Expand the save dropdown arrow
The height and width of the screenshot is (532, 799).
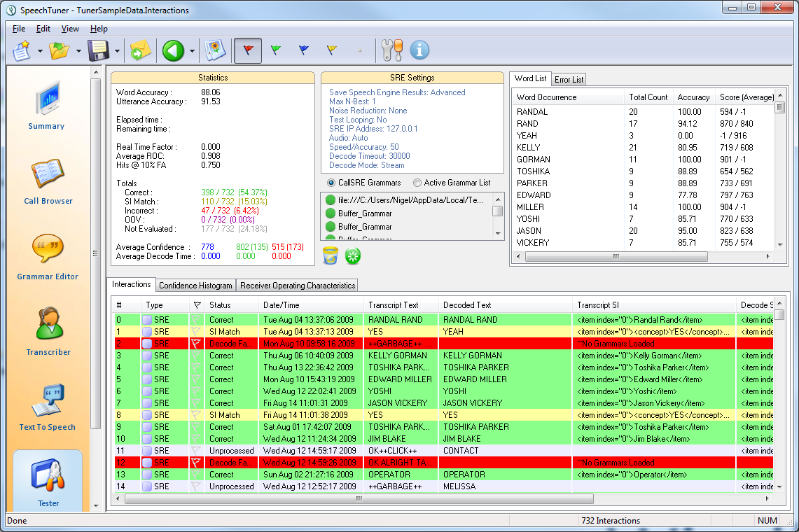coord(117,51)
